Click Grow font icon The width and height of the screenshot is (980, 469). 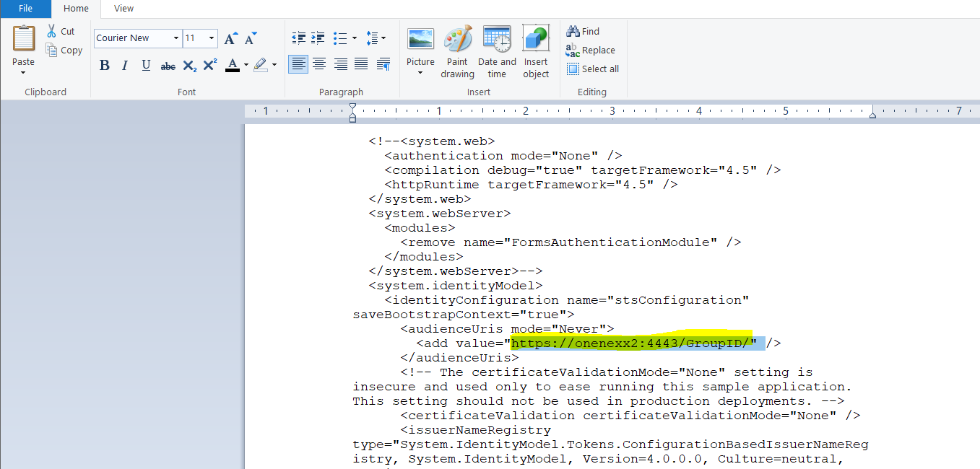pyautogui.click(x=230, y=38)
